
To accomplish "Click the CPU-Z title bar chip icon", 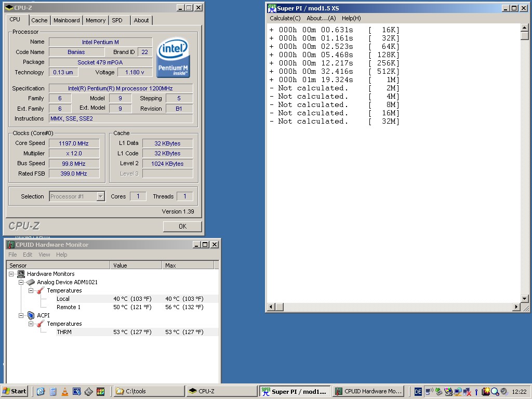I will pyautogui.click(x=9, y=7).
